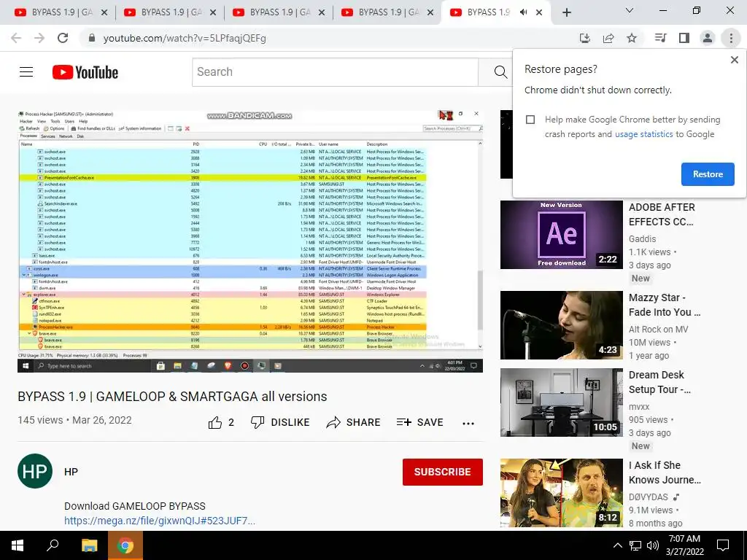Close the Restore pages popup
Viewport: 747px width, 560px height.
tap(734, 60)
